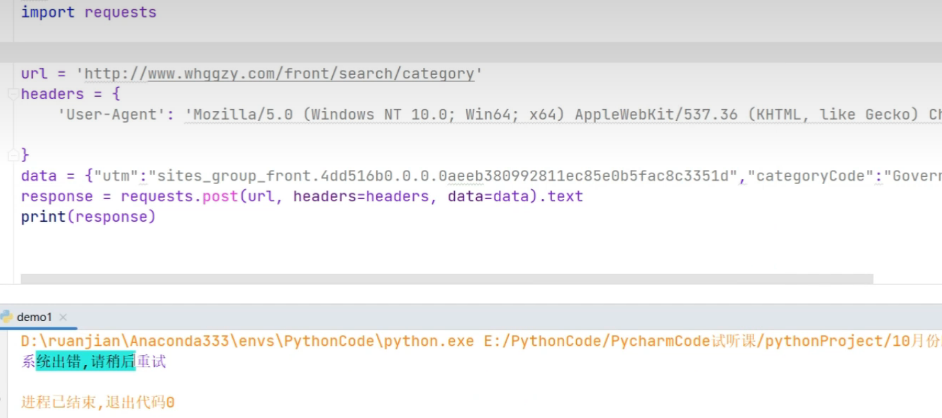Click the highlighted text 统出错,请稍后

point(85,362)
